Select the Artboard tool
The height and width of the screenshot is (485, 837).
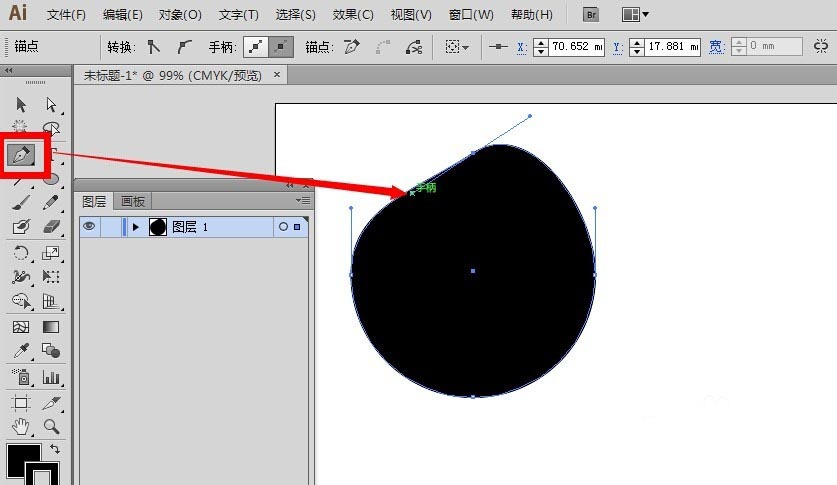[21, 403]
